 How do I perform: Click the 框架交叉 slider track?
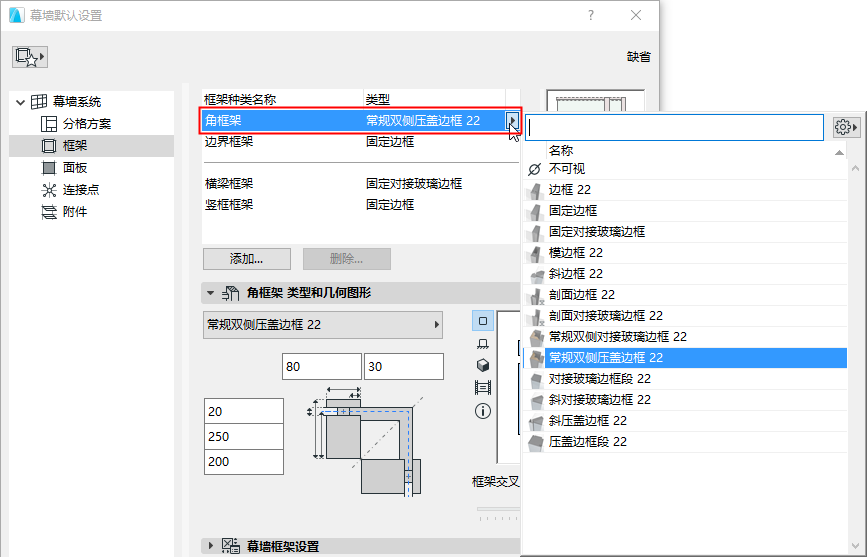coord(498,509)
